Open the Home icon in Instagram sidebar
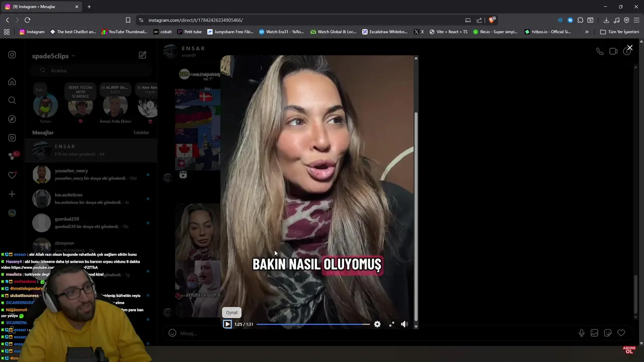This screenshot has height=362, width=644. (12, 81)
